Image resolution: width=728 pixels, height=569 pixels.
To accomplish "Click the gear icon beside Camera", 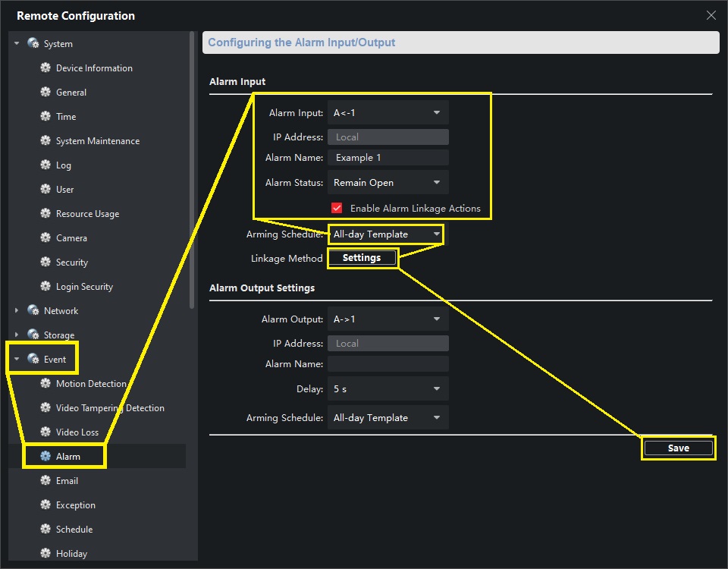I will (45, 238).
